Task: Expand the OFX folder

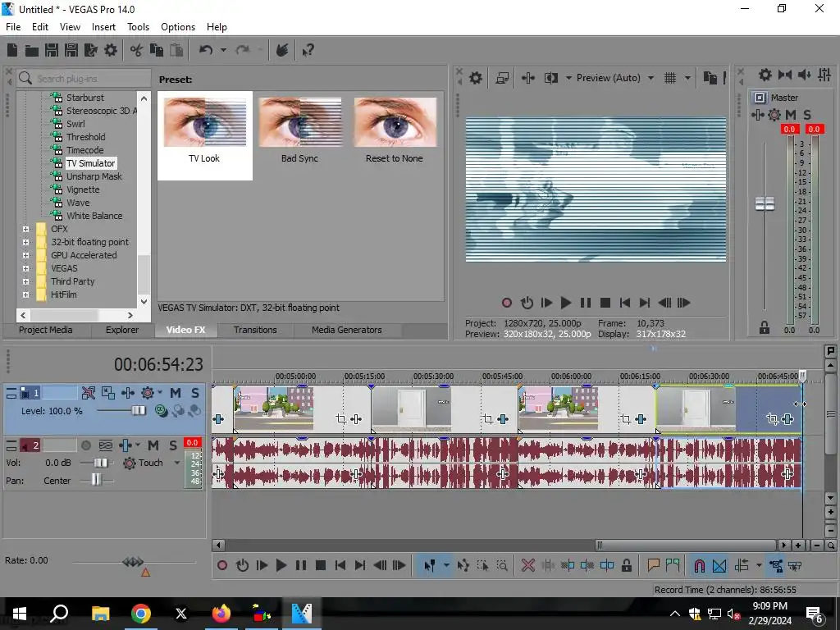Action: pos(25,229)
